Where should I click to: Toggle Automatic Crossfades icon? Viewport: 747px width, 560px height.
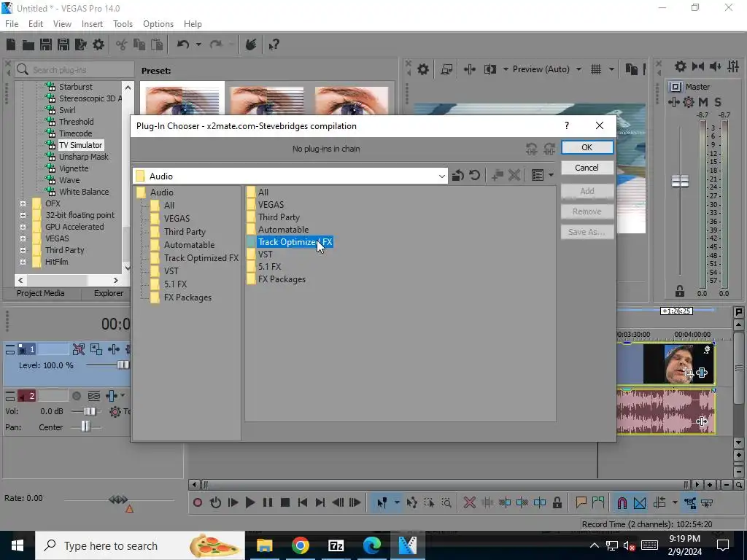tap(640, 503)
